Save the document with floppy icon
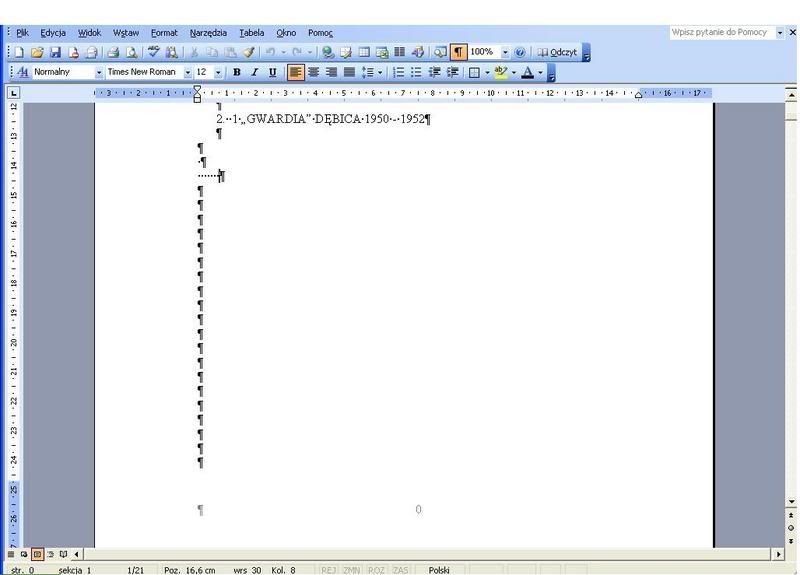The image size is (800, 575). click(x=55, y=52)
